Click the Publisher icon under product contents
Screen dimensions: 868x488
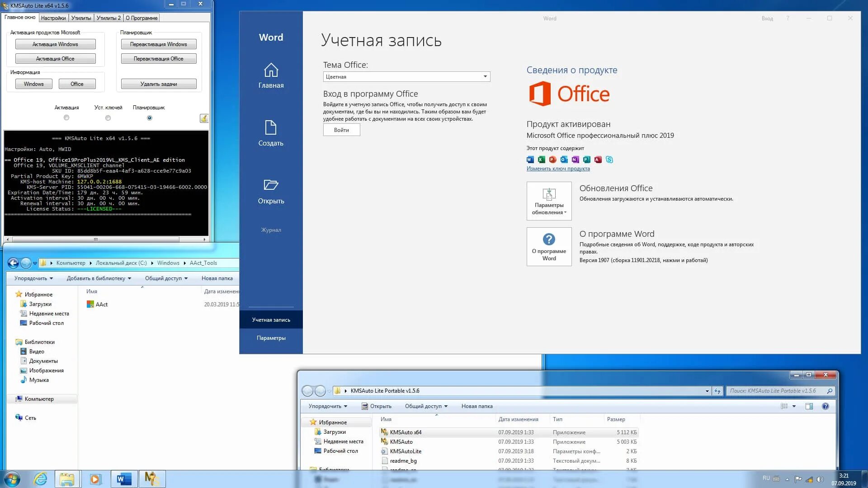pyautogui.click(x=587, y=160)
